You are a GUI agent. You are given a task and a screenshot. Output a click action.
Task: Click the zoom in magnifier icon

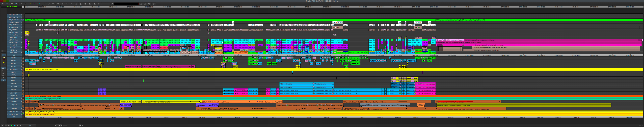[x=71, y=4]
